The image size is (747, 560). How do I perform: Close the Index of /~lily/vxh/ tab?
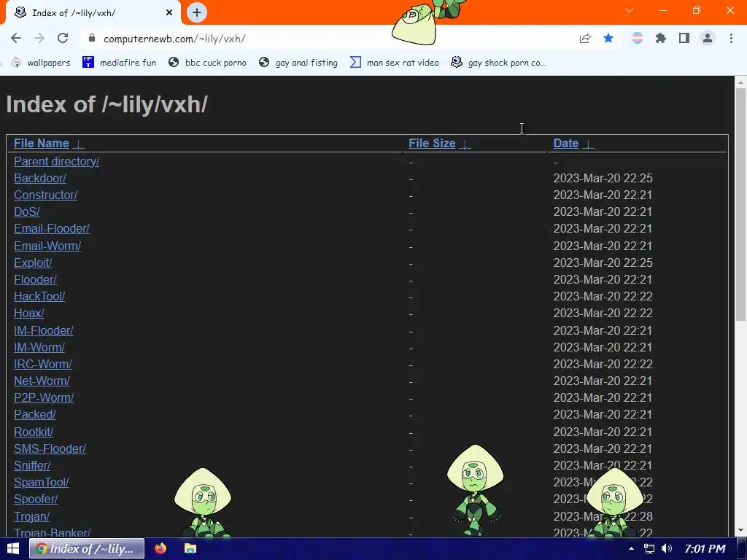pyautogui.click(x=169, y=12)
